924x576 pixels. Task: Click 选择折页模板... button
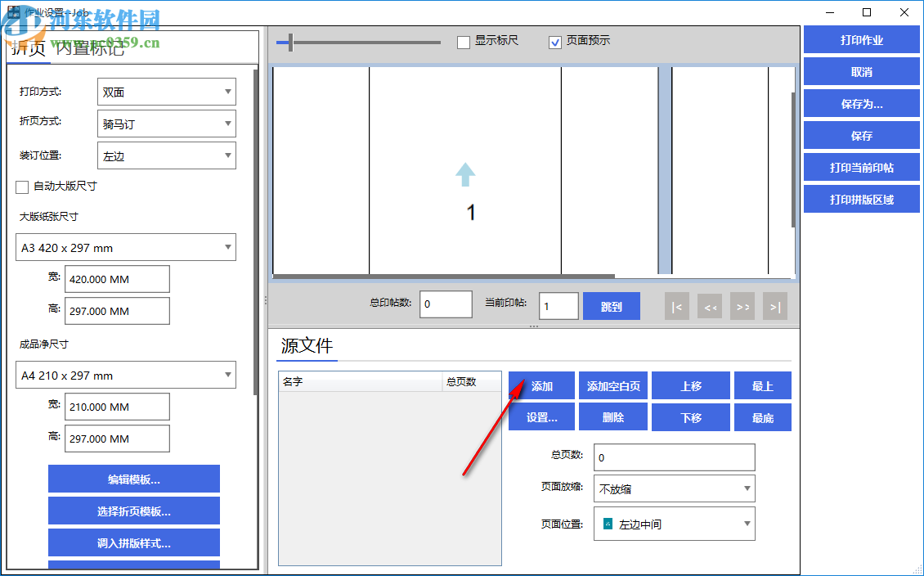(134, 511)
